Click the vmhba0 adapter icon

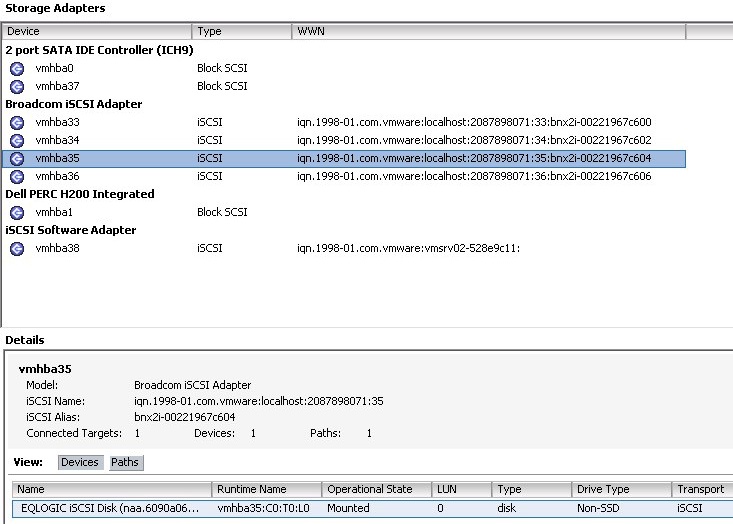pyautogui.click(x=17, y=69)
